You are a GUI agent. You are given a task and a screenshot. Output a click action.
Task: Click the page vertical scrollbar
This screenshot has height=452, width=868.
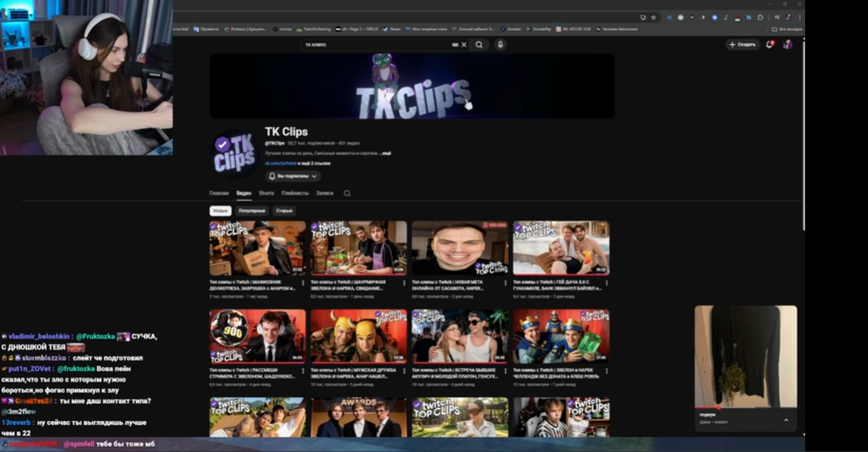pos(803,135)
